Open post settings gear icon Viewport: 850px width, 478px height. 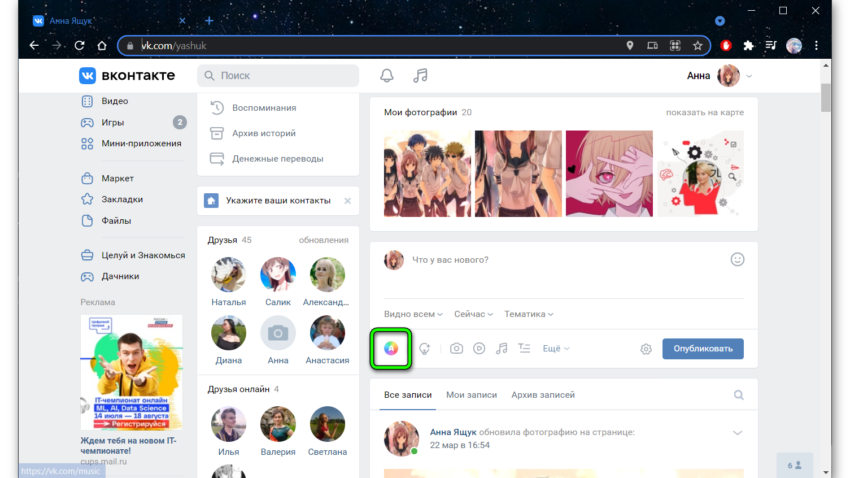(x=646, y=349)
